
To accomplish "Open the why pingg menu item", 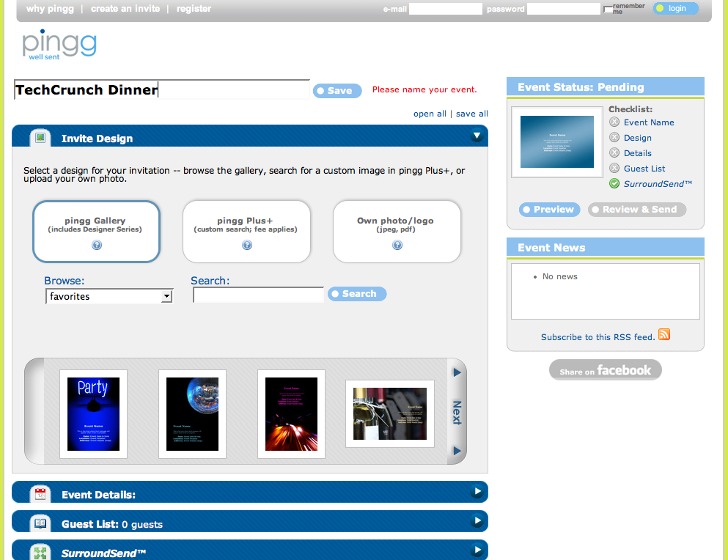I will (50, 9).
